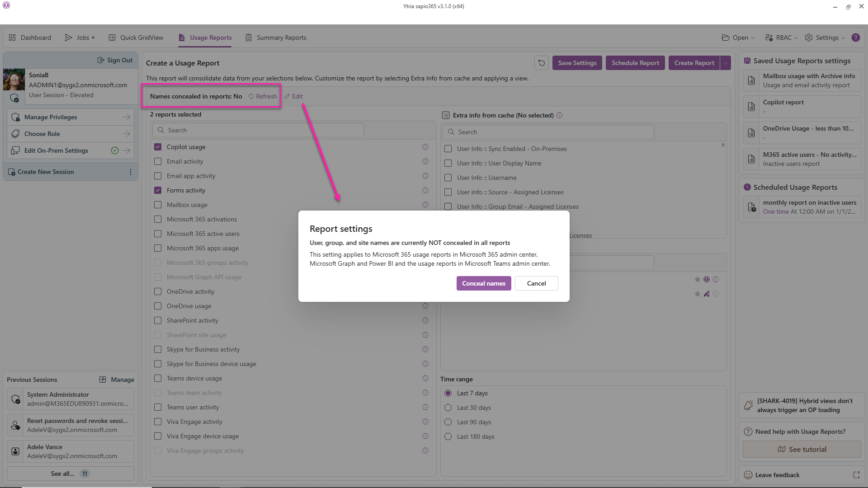The width and height of the screenshot is (868, 488).
Task: Check the Teams user activity checkbox
Action: tap(158, 407)
